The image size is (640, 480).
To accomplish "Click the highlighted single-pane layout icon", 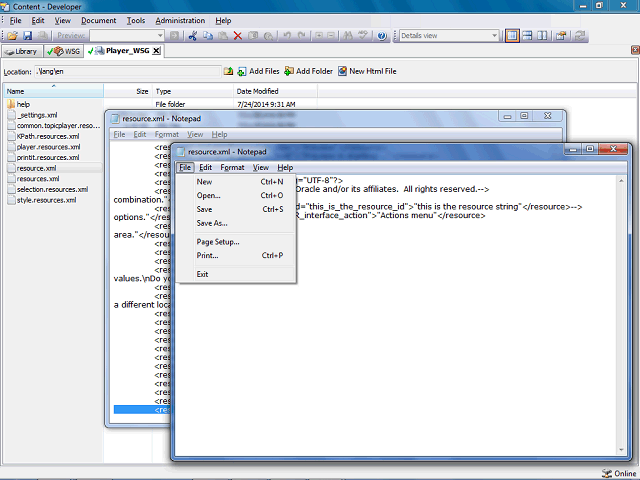I will click(512, 36).
